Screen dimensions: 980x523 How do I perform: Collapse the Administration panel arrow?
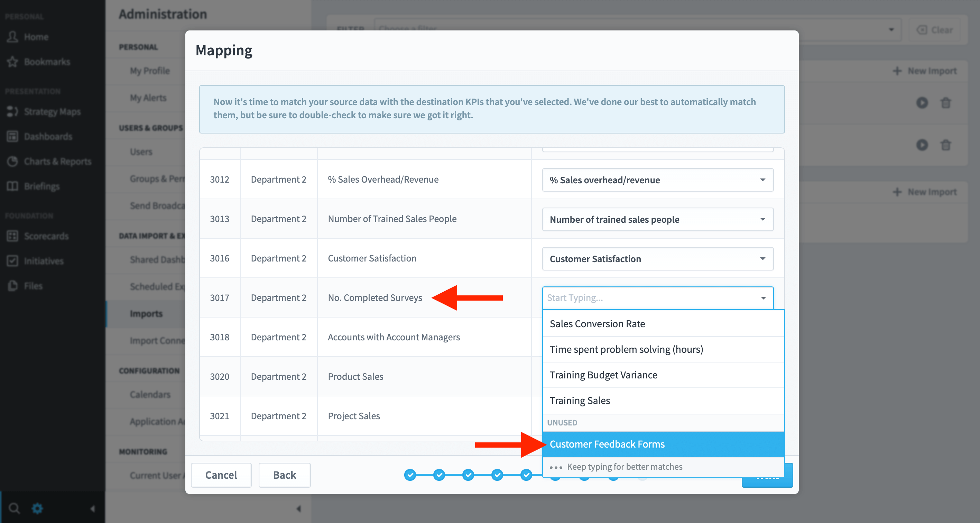[299, 508]
